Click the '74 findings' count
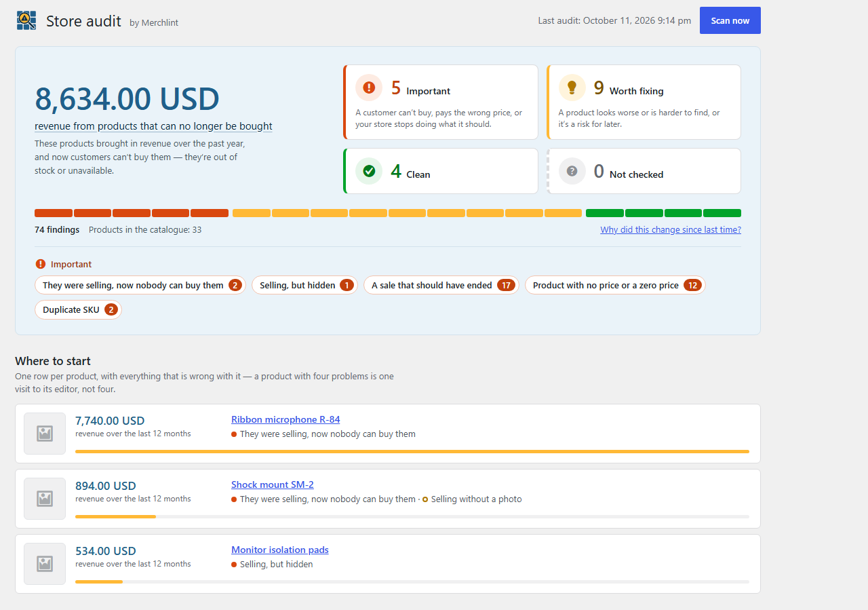Viewport: 868px width, 610px height. (57, 230)
